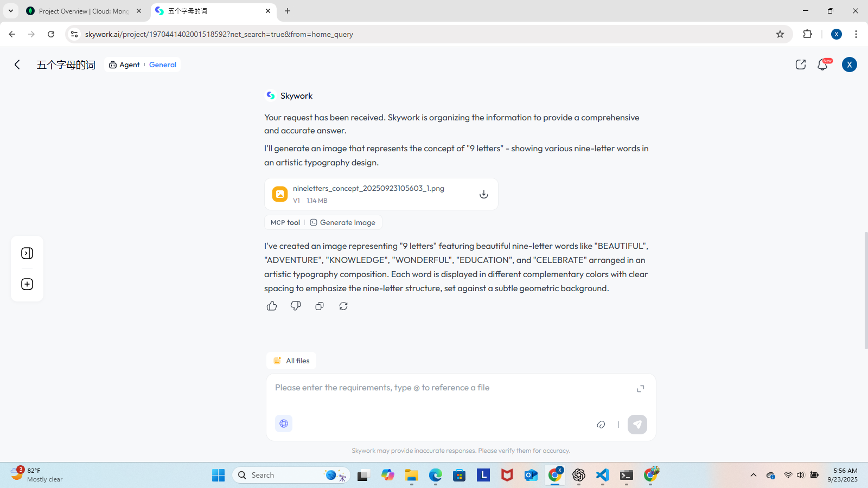Select the General mode label
The width and height of the screenshot is (868, 488).
tap(163, 65)
